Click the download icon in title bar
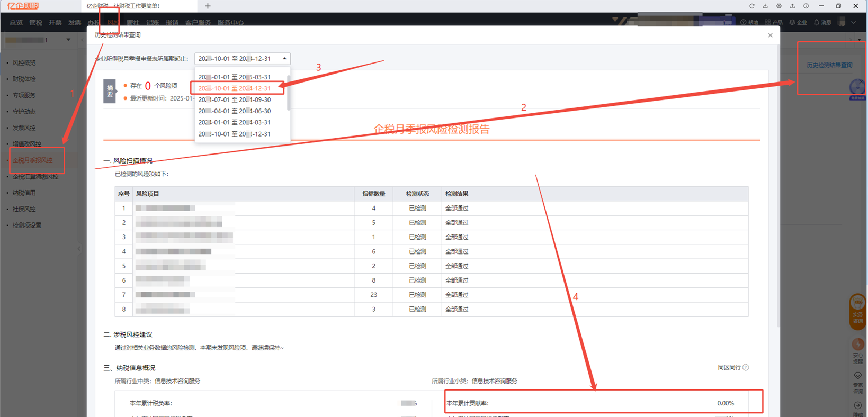The height and width of the screenshot is (417, 868). tap(765, 6)
